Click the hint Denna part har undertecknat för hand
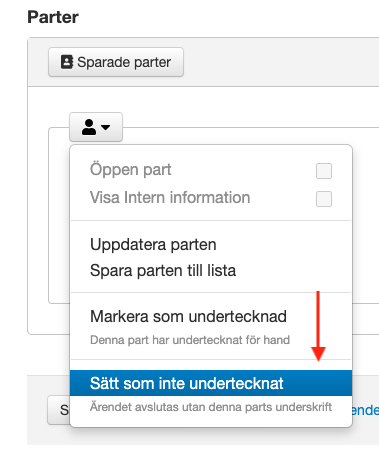Image resolution: width=379 pixels, height=452 pixels. pos(190,340)
